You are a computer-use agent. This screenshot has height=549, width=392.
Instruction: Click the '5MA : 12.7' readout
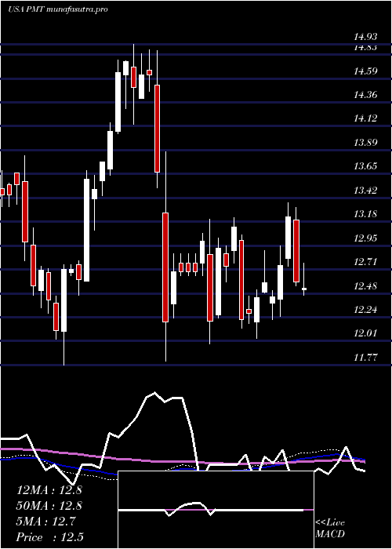pos(45,522)
